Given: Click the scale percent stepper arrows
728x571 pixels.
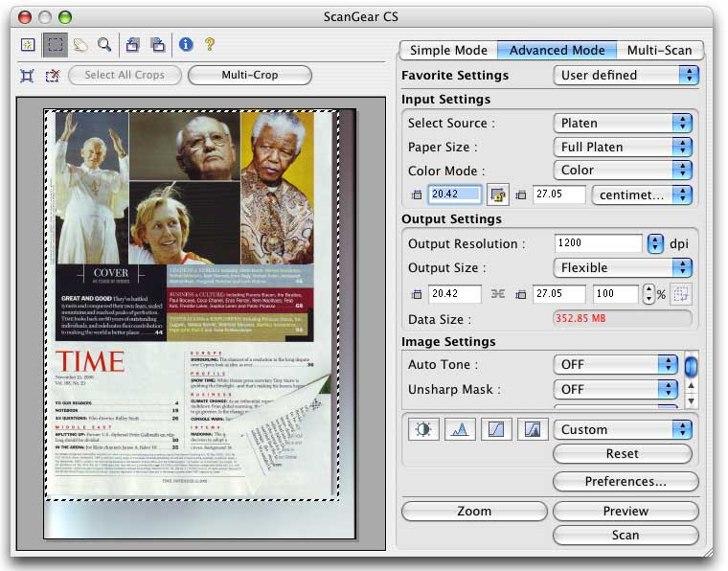Looking at the screenshot, I should pos(648,294).
